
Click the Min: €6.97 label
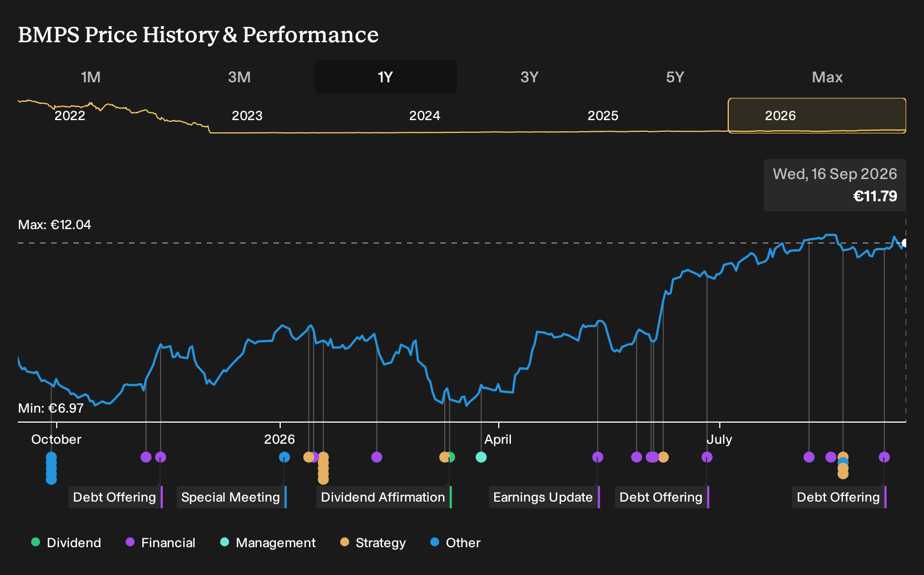[x=51, y=408]
